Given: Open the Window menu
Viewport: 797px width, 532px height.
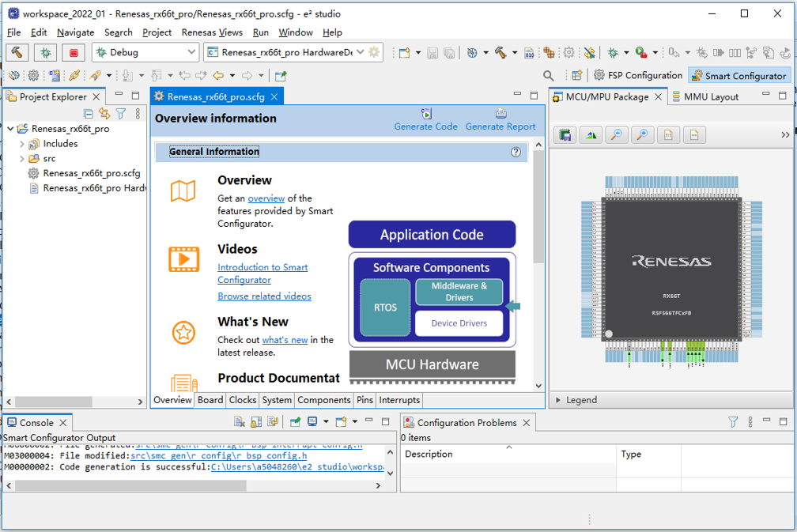Looking at the screenshot, I should click(296, 32).
